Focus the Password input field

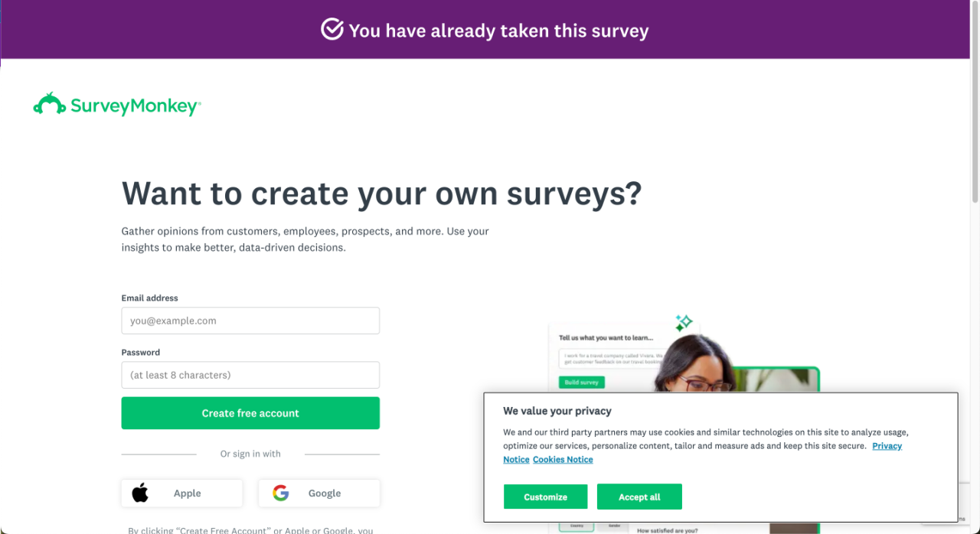250,375
